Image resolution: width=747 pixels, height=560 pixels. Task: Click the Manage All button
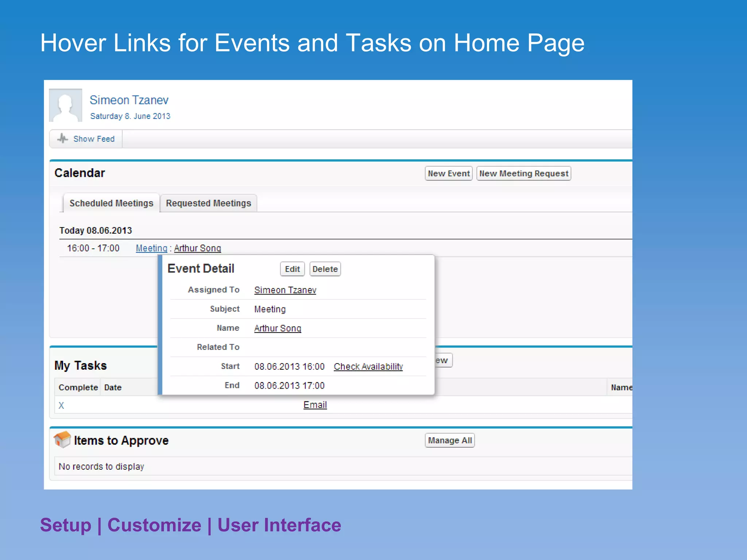[x=450, y=440]
